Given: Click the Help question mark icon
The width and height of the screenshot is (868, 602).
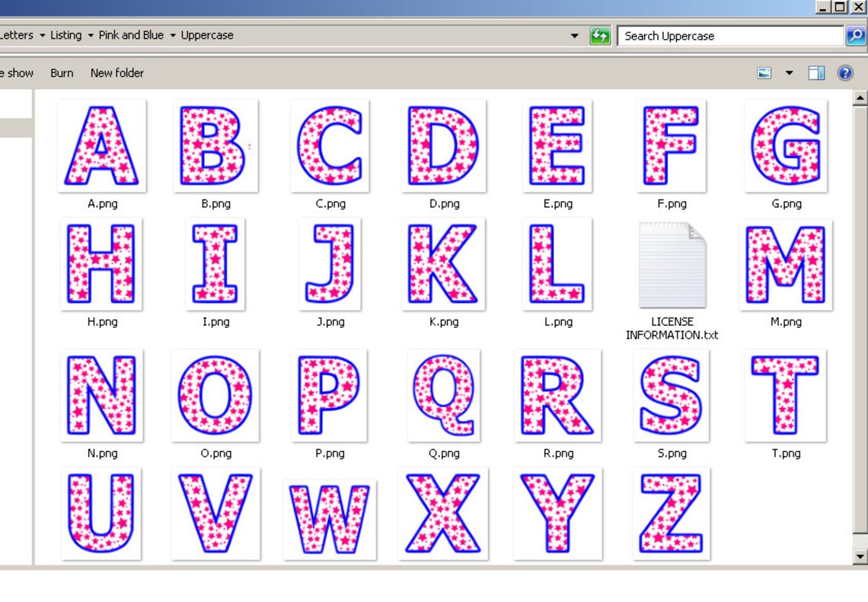Looking at the screenshot, I should tap(844, 72).
